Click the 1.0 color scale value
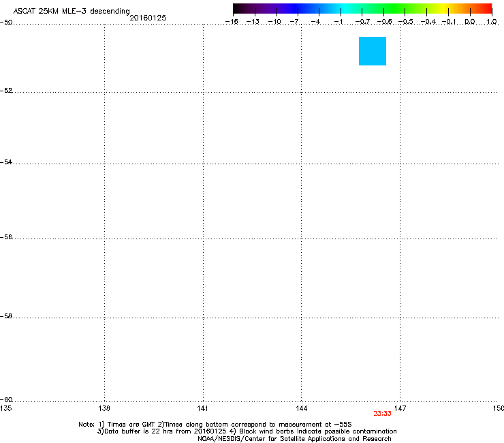This screenshot has width=504, height=443. 492,22
